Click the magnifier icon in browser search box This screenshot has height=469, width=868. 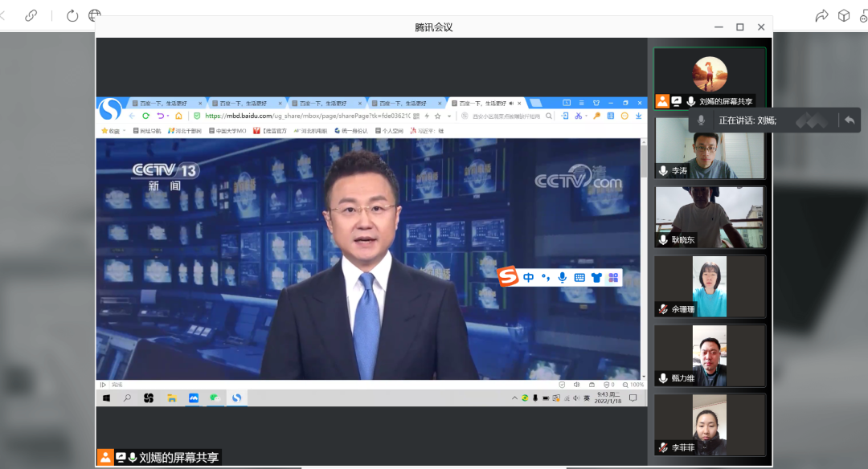[x=549, y=116]
